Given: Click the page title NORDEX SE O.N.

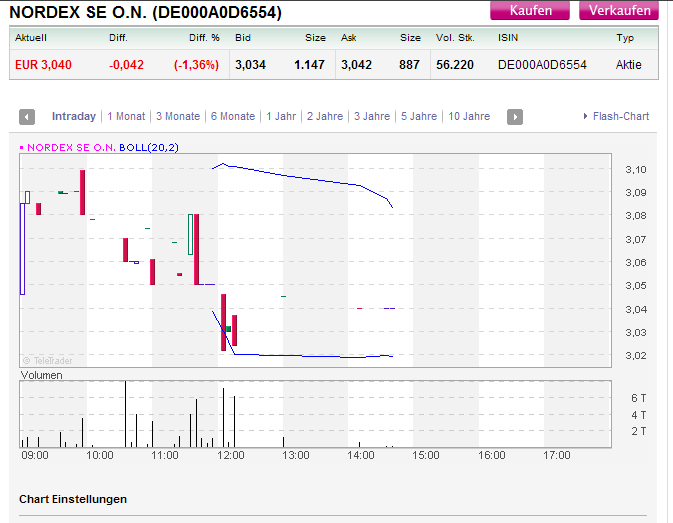Looking at the screenshot, I should click(146, 12).
